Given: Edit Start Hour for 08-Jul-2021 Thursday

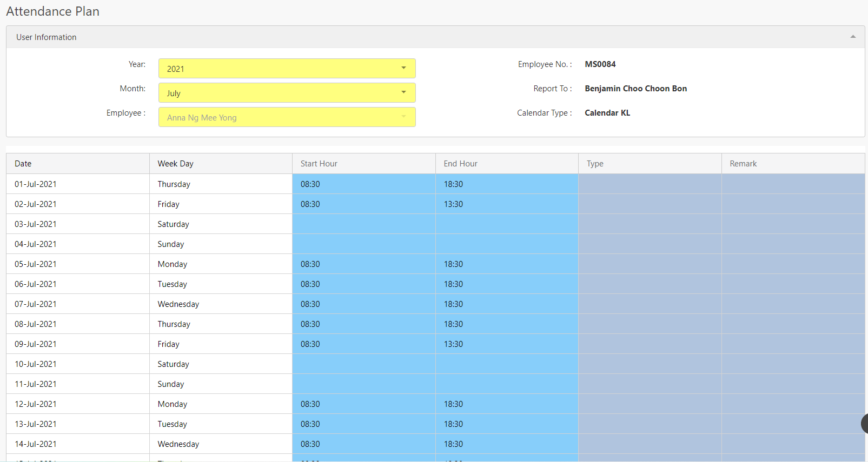Looking at the screenshot, I should [x=364, y=324].
